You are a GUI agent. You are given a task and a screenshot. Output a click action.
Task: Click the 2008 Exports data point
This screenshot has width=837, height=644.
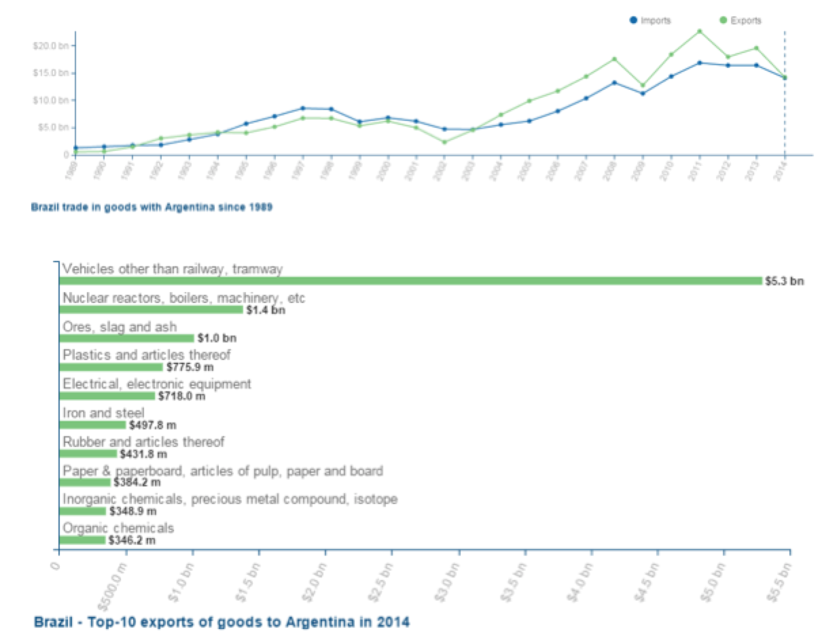[614, 59]
